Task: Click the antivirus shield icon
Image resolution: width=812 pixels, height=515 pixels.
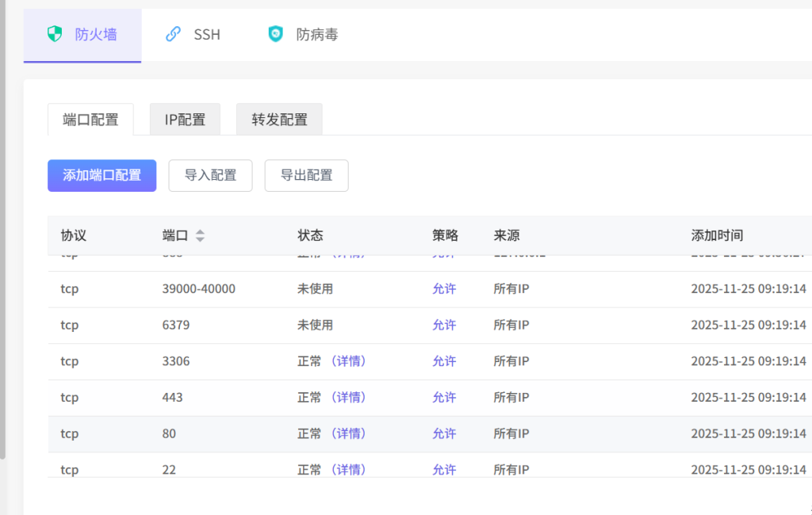Action: [x=275, y=34]
